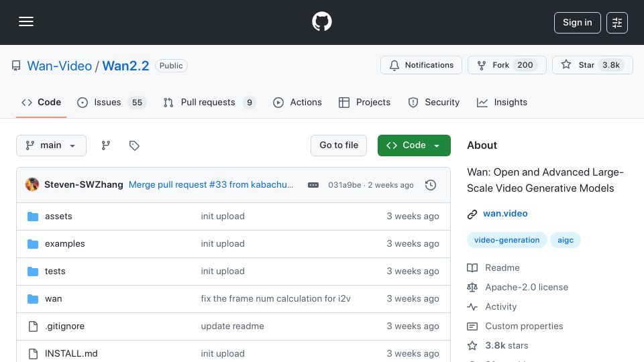Open 'init upload' commit on assets row
The height and width of the screenshot is (362, 644).
[223, 217]
